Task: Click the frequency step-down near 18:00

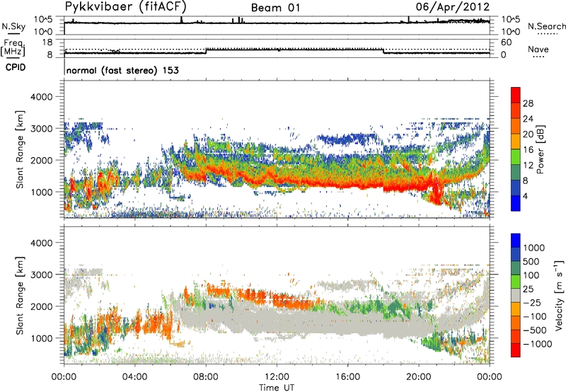Action: (383, 51)
